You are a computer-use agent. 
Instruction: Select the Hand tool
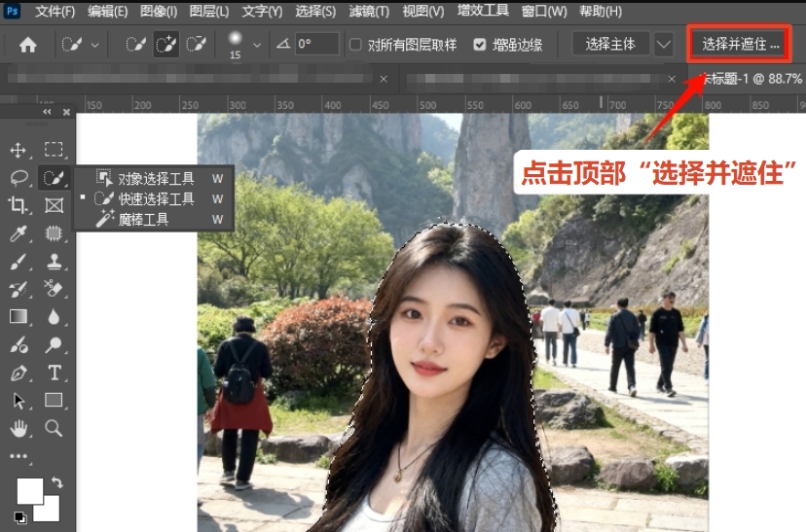coord(18,428)
